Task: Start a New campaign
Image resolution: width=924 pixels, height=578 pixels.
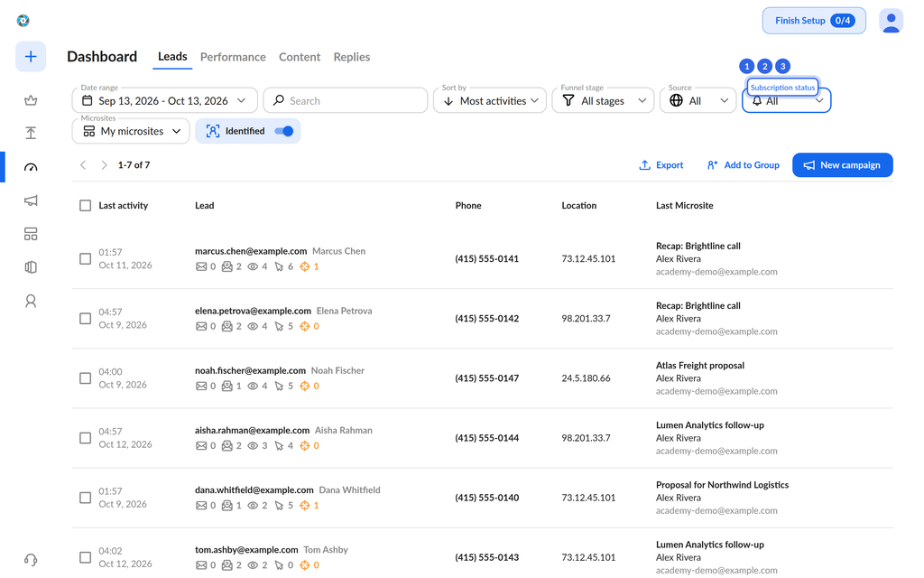Action: tap(842, 165)
